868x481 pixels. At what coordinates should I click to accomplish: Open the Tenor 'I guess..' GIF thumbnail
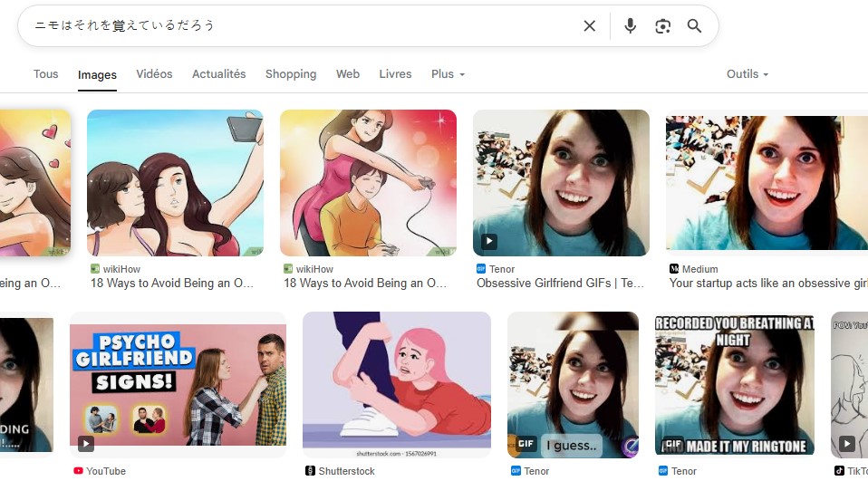[573, 385]
